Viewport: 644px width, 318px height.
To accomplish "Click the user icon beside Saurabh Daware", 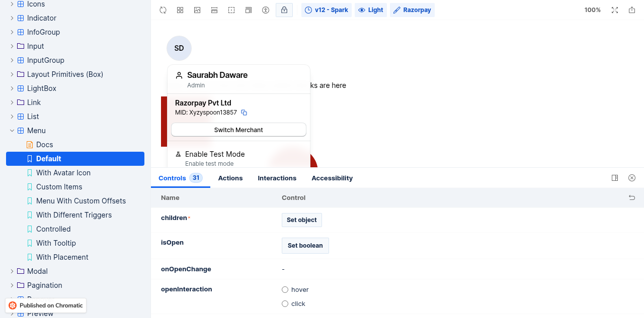I will point(179,75).
